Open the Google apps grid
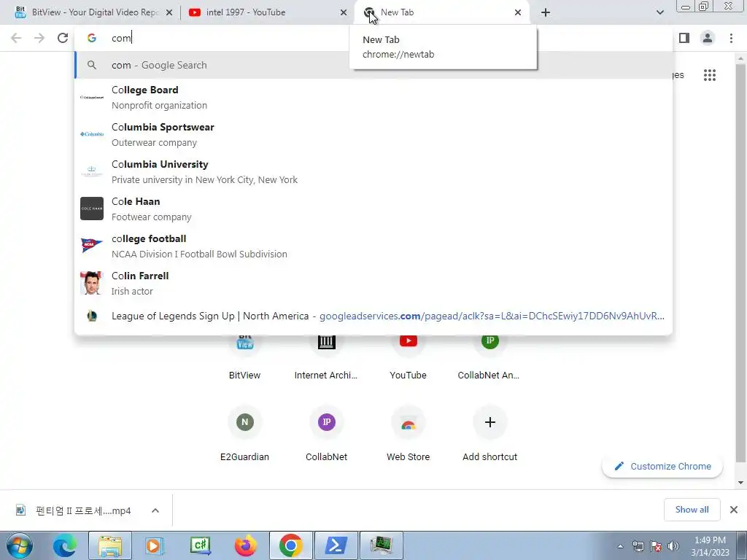Screen dimensions: 747x560 tap(709, 75)
